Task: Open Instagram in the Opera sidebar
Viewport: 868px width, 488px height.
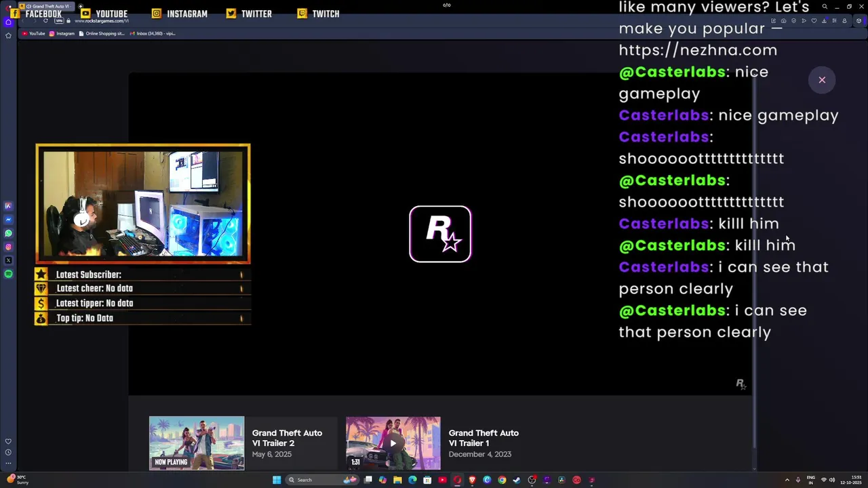Action: click(x=8, y=247)
